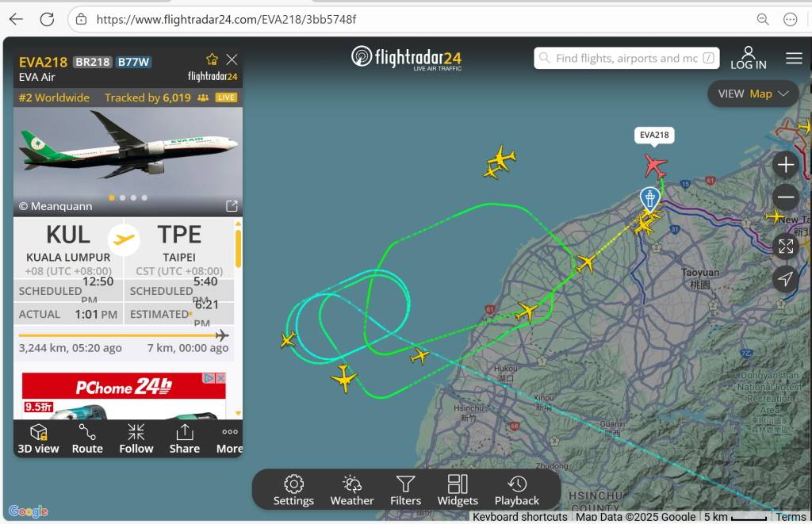Screen dimensions: 812x524
Task: Share this flight
Action: click(184, 439)
